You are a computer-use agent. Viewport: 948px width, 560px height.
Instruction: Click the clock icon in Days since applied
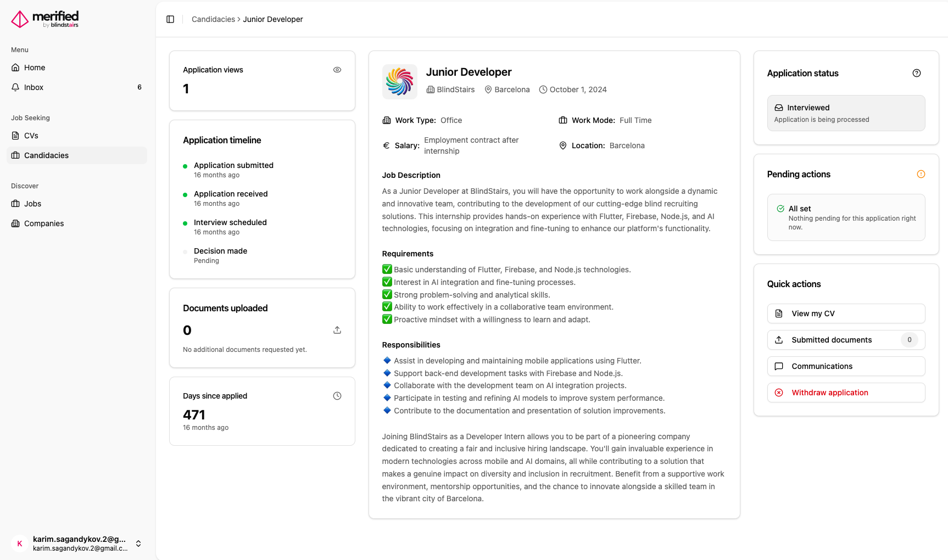337,396
